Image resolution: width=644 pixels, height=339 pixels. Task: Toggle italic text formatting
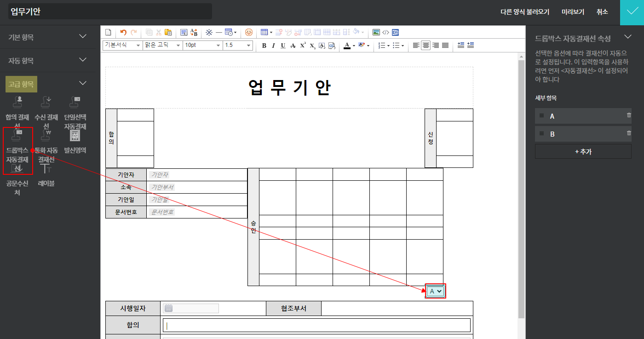[x=273, y=46]
